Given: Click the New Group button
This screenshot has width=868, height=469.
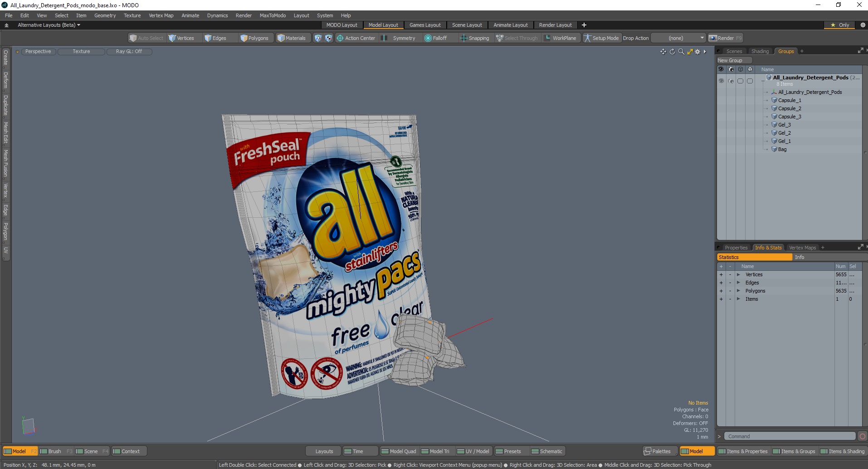Looking at the screenshot, I should [734, 60].
